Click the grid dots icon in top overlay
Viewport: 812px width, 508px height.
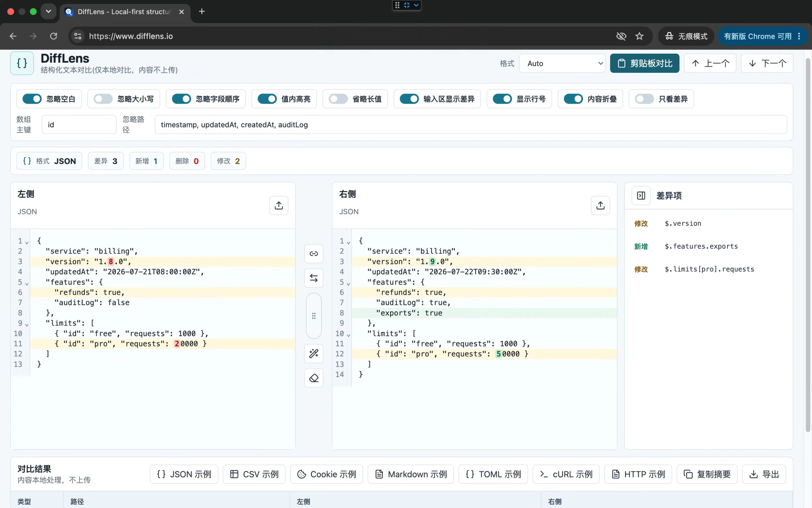coord(397,5)
